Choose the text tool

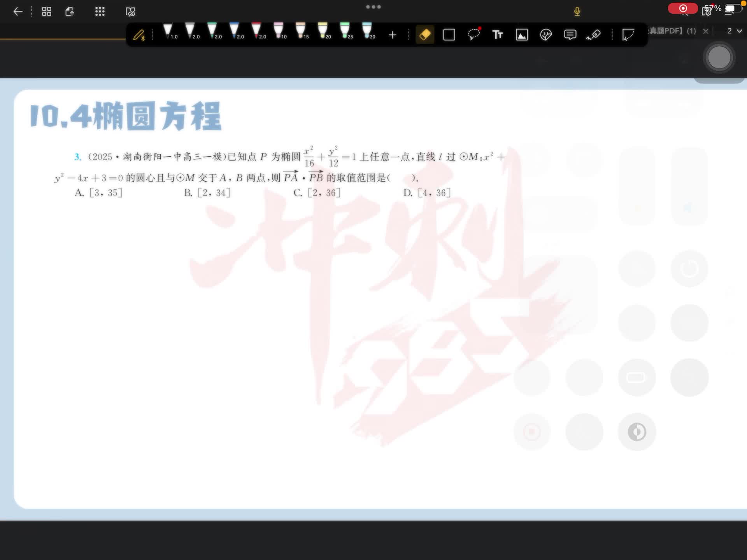click(498, 35)
